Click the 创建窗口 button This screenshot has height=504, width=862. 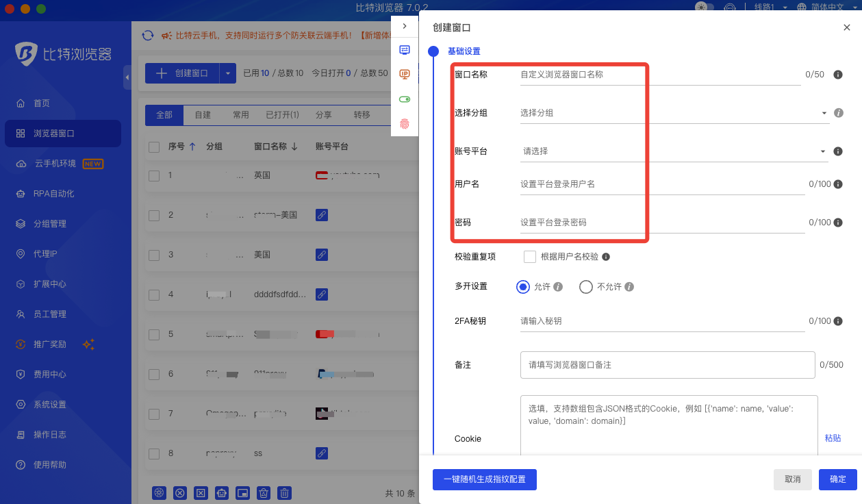pyautogui.click(x=182, y=73)
